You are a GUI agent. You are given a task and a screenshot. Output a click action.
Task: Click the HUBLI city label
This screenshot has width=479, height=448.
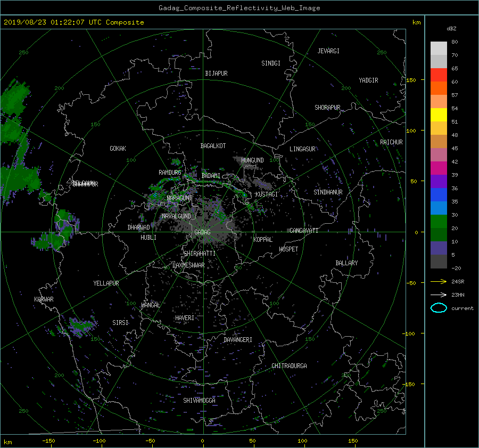148,238
